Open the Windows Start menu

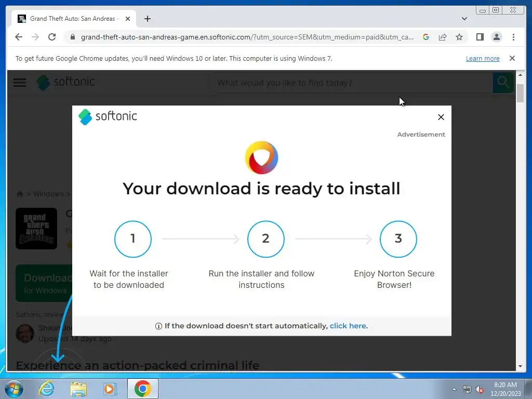click(14, 389)
